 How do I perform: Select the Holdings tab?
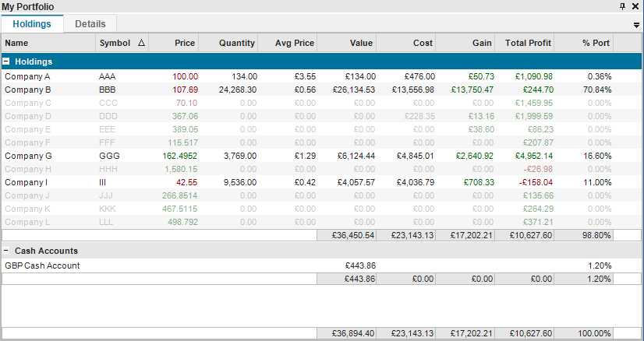point(32,24)
